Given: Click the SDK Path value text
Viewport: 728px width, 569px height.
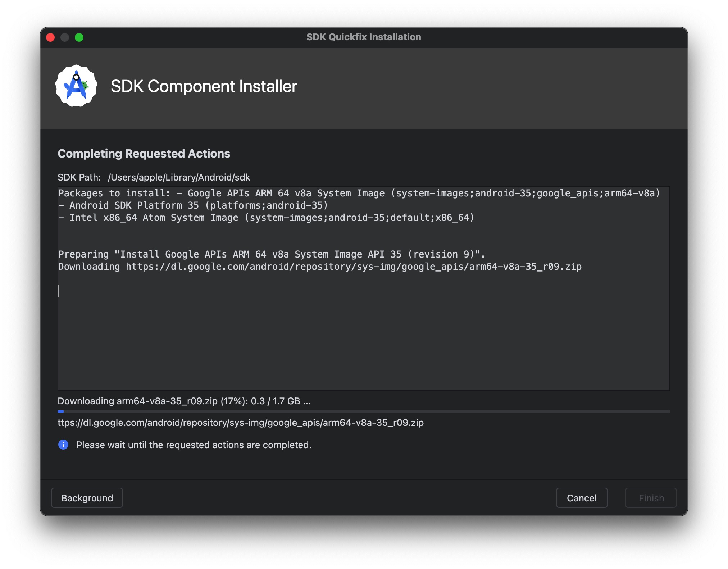Looking at the screenshot, I should pos(179,177).
